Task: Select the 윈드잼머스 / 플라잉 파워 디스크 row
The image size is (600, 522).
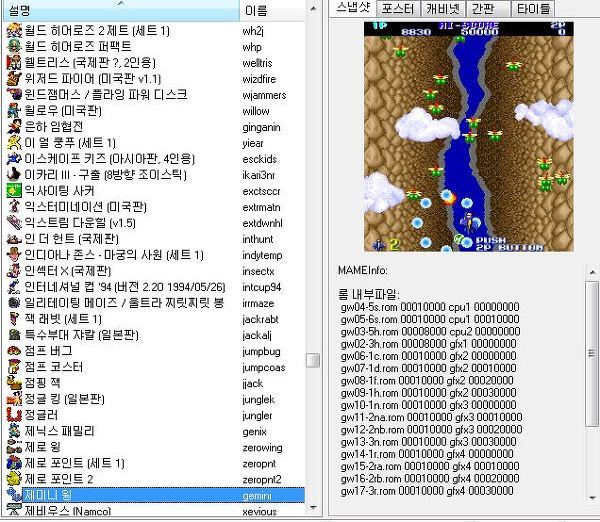Action: 155,95
